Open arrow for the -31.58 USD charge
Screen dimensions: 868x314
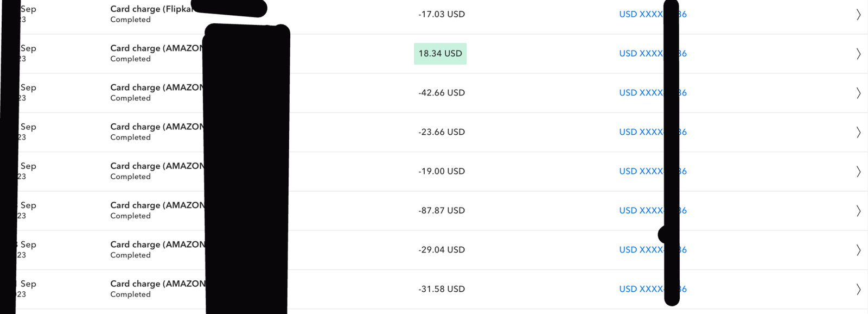[x=858, y=289]
